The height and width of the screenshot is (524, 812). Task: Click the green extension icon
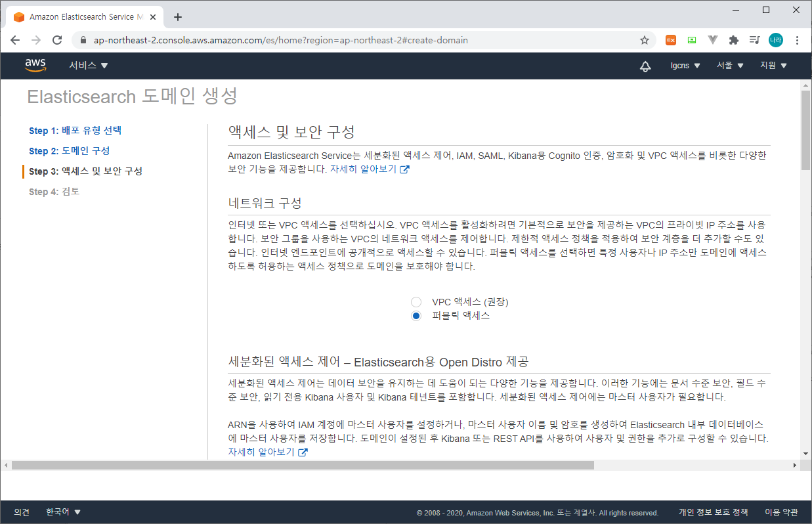click(x=692, y=40)
